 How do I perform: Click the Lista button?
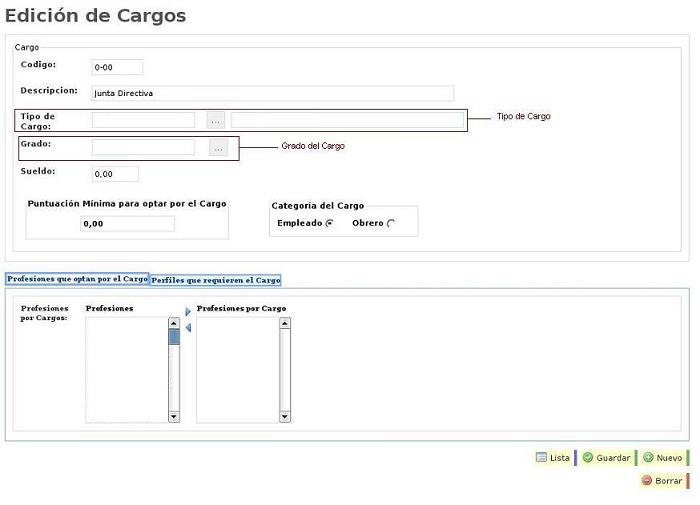click(x=553, y=458)
